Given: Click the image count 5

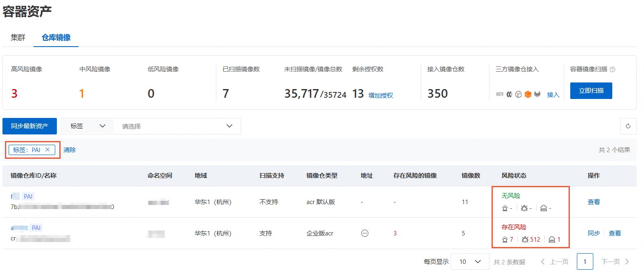Looking at the screenshot, I should pyautogui.click(x=463, y=233).
